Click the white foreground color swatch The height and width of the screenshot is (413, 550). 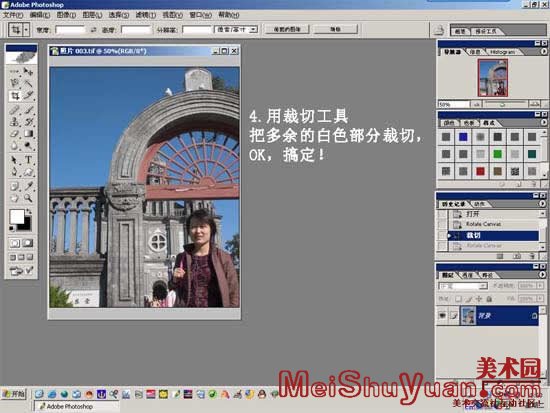pos(16,216)
